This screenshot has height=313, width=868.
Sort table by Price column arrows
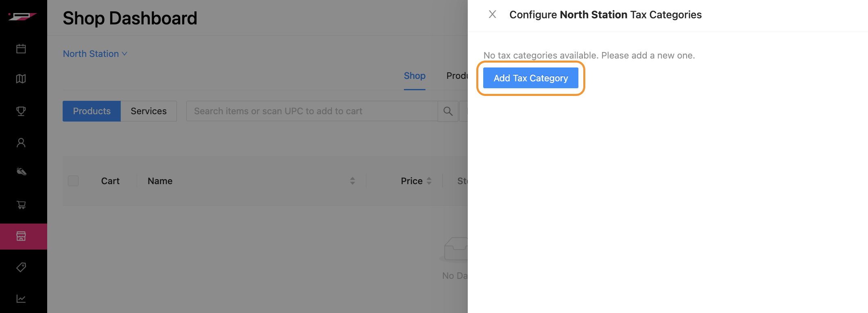click(429, 181)
